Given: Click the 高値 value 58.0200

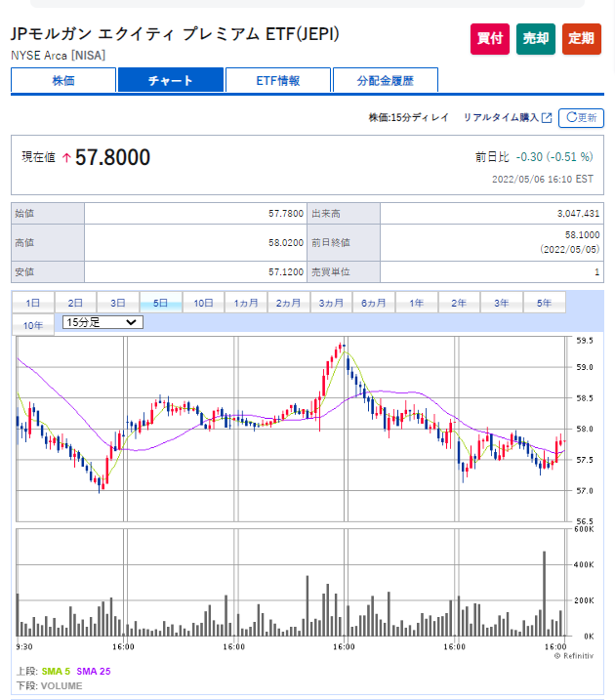Looking at the screenshot, I should coord(286,243).
